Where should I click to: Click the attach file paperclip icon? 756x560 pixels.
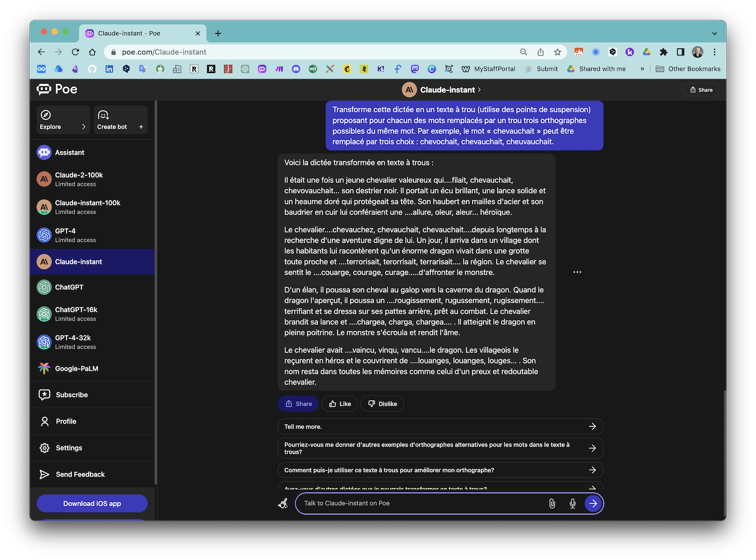tap(552, 503)
